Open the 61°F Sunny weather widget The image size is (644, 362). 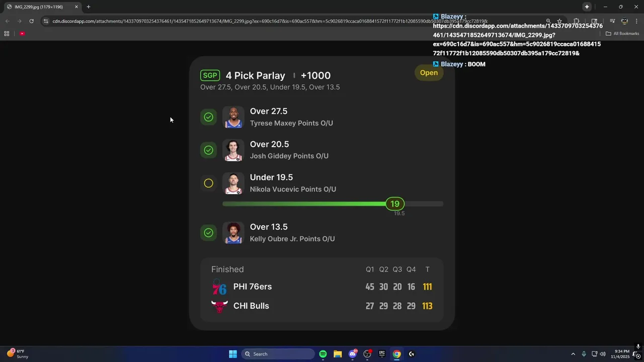[x=18, y=354]
